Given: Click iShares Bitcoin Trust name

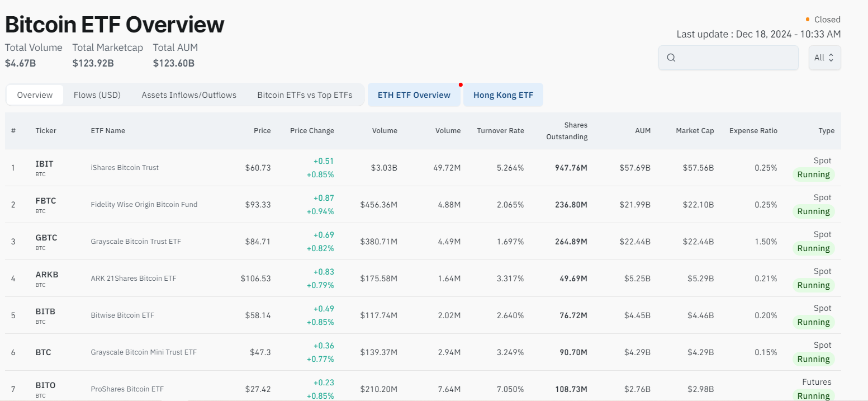Looking at the screenshot, I should (x=125, y=168).
